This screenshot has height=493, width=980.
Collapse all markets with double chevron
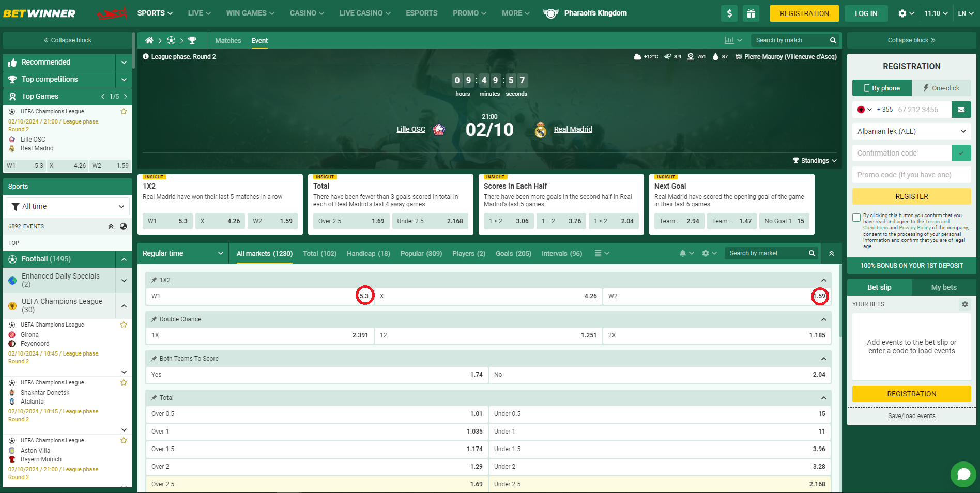click(x=832, y=253)
